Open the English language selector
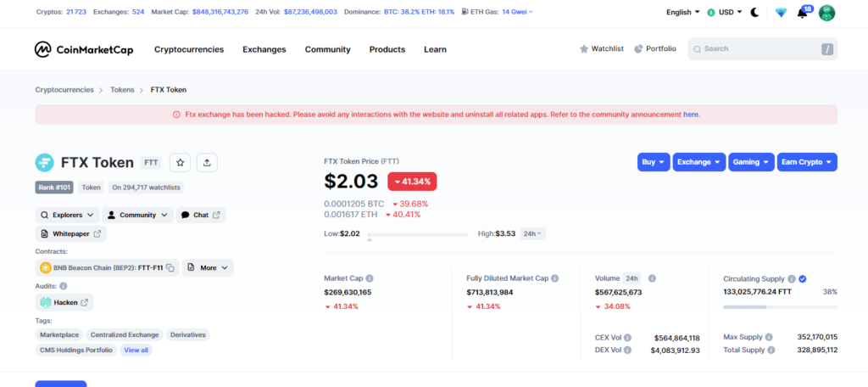The height and width of the screenshot is (387, 868). point(683,13)
